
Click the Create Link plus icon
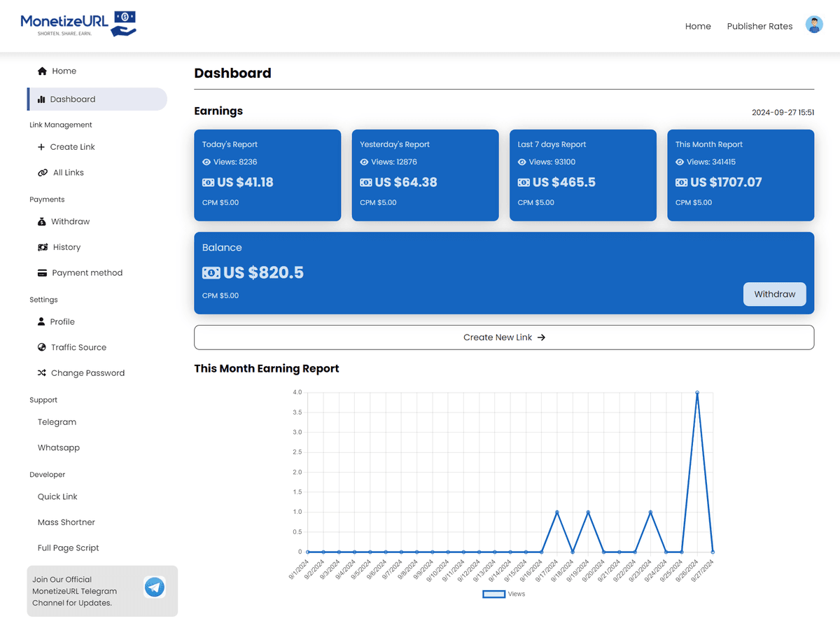click(x=43, y=147)
